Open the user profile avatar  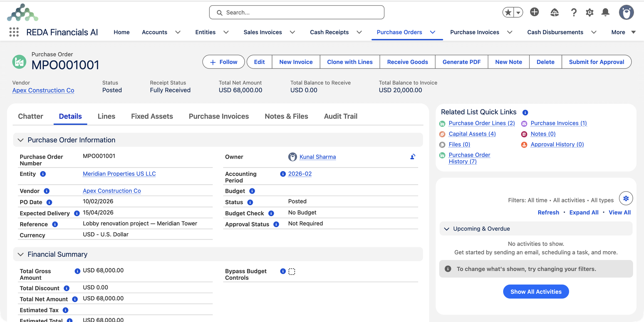[x=626, y=12]
